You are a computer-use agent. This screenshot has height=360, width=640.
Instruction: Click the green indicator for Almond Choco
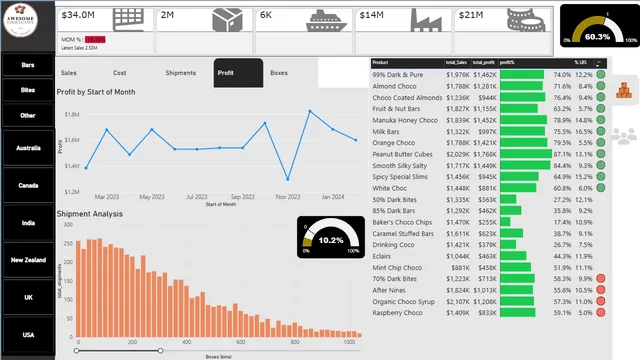600,86
